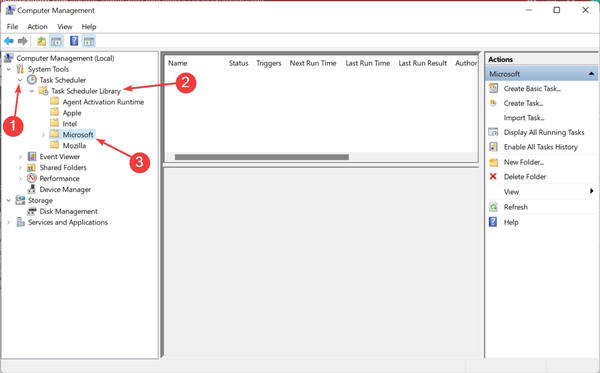Toggle the Show/Hide Action Pane icon
This screenshot has width=600, height=373.
pyautogui.click(x=89, y=41)
